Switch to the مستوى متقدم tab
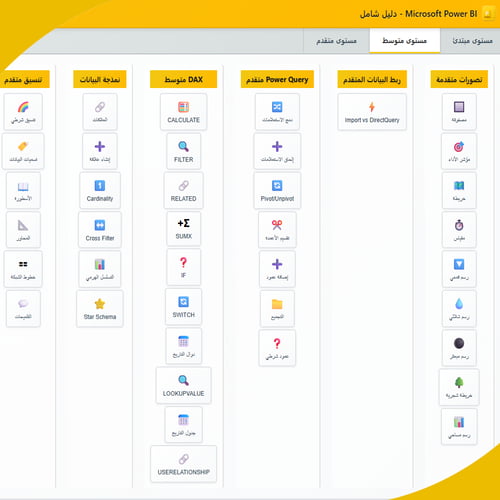 tap(336, 41)
